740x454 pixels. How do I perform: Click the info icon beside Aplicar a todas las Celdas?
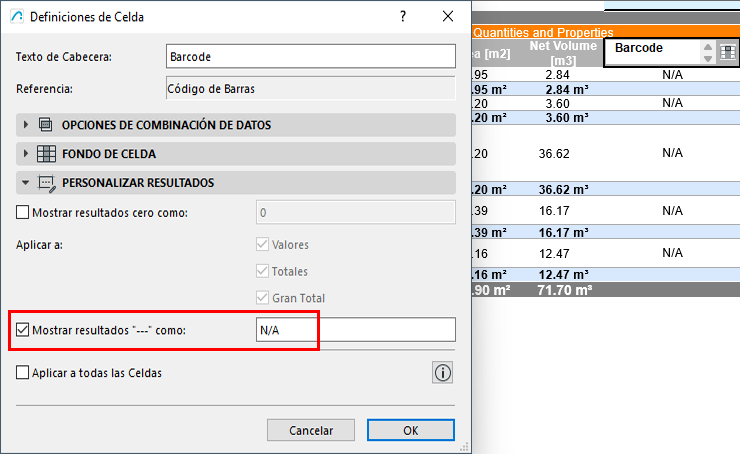[442, 373]
